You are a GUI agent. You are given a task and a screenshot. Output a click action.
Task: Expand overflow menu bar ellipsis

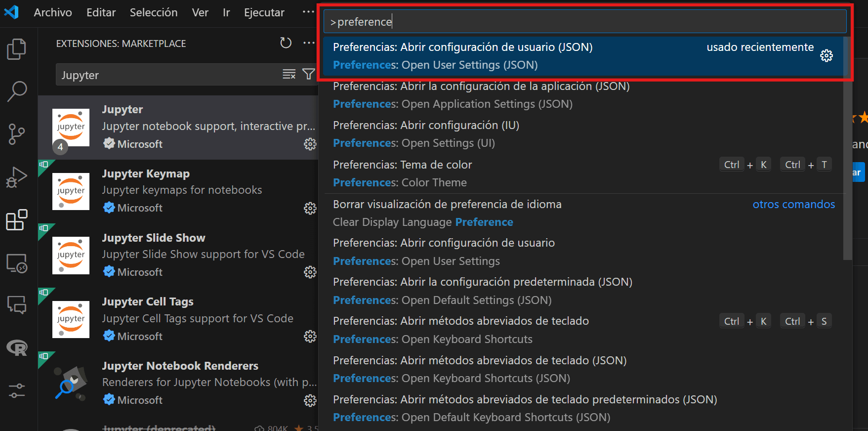[x=308, y=12]
